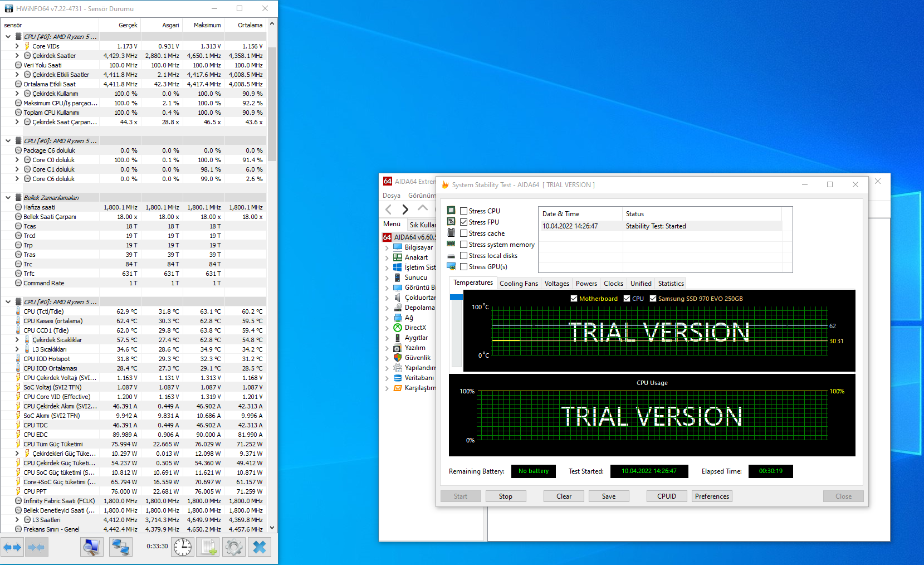Click the network computers icon in HWiNFO toolbar

coord(120,547)
